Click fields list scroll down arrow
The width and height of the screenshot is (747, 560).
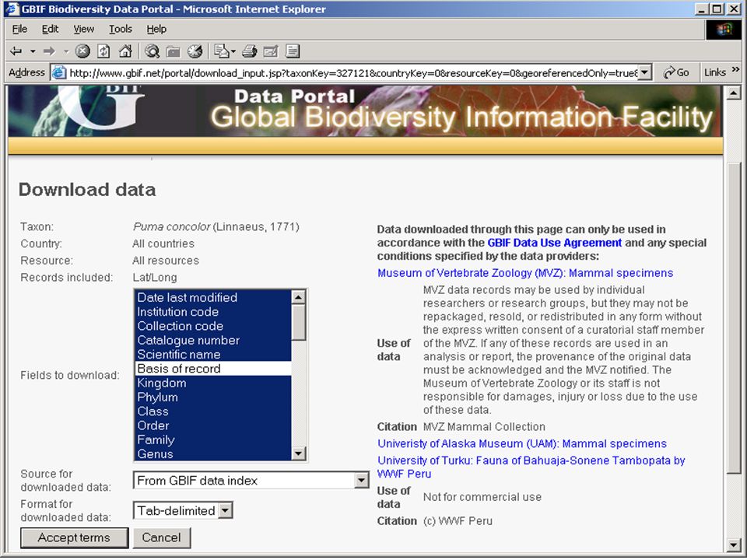tap(299, 453)
